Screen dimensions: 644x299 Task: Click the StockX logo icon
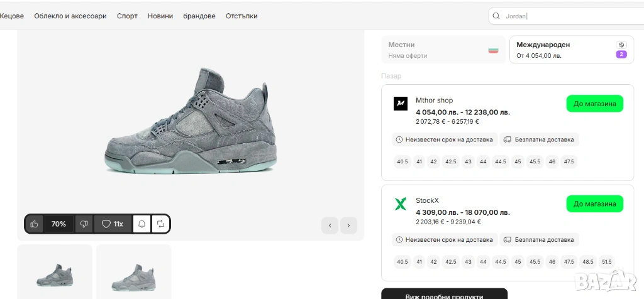[401, 204]
